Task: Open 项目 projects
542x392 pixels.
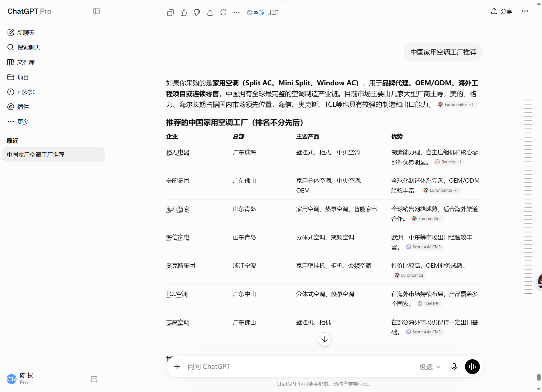Action: (x=18, y=77)
